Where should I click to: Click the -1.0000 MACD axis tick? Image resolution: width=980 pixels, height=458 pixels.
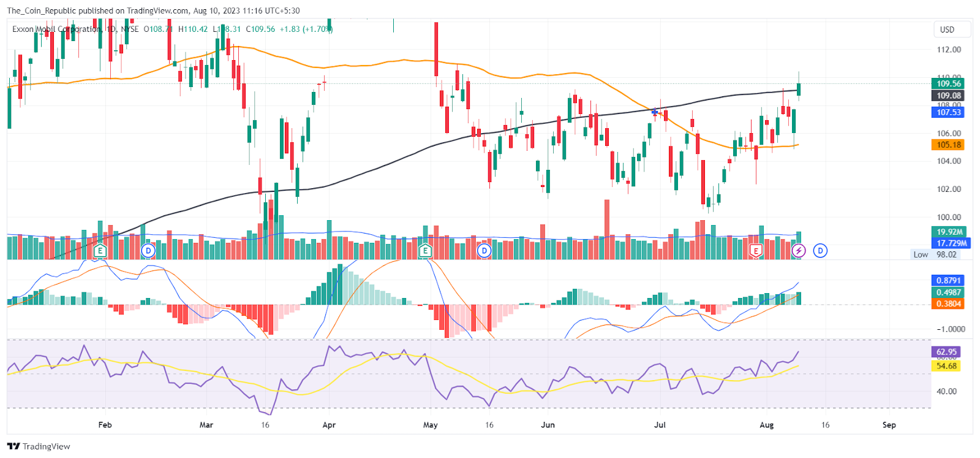pos(951,329)
